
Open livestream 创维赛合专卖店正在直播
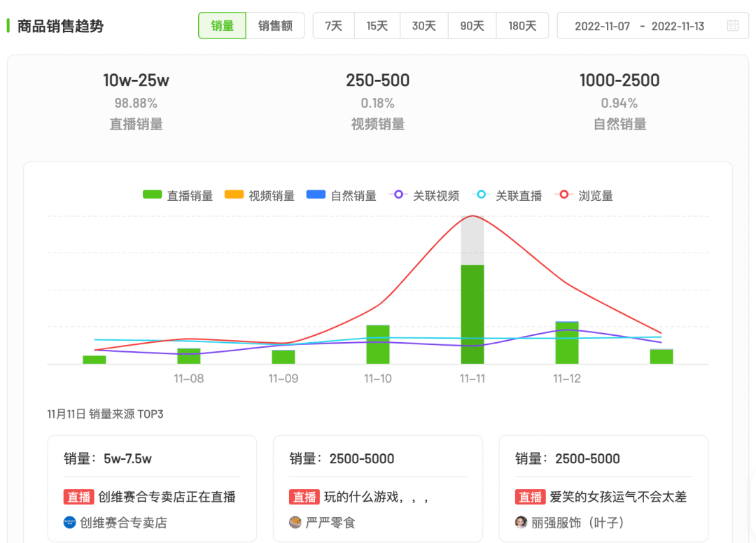pyautogui.click(x=167, y=497)
